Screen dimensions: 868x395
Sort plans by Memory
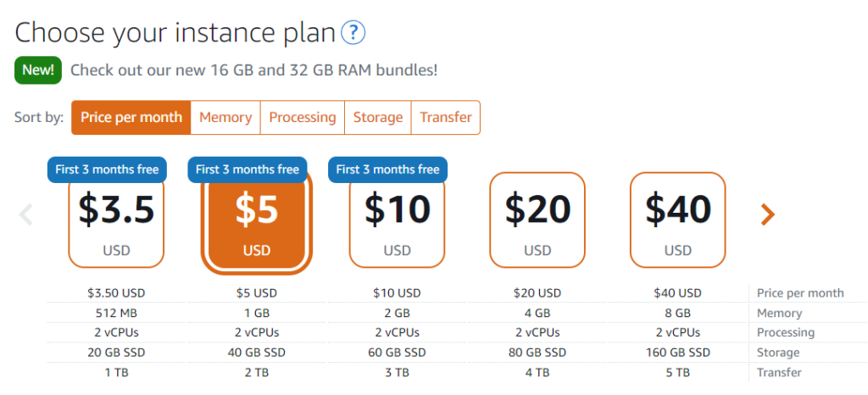click(x=225, y=117)
